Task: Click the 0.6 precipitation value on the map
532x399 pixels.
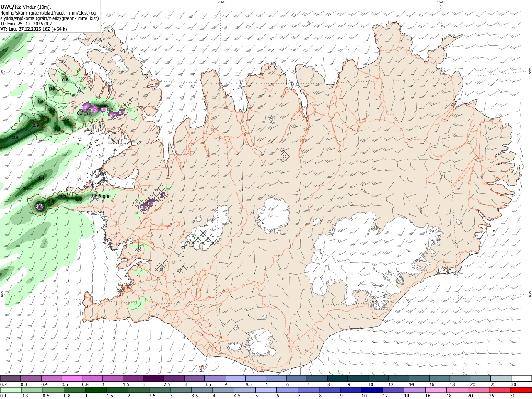Action: pyautogui.click(x=65, y=80)
